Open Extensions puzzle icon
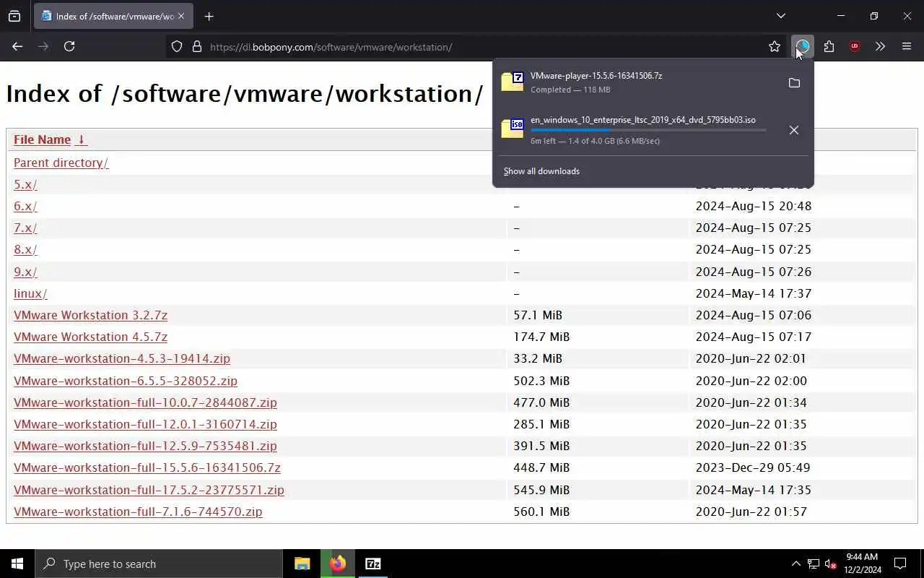 point(829,46)
